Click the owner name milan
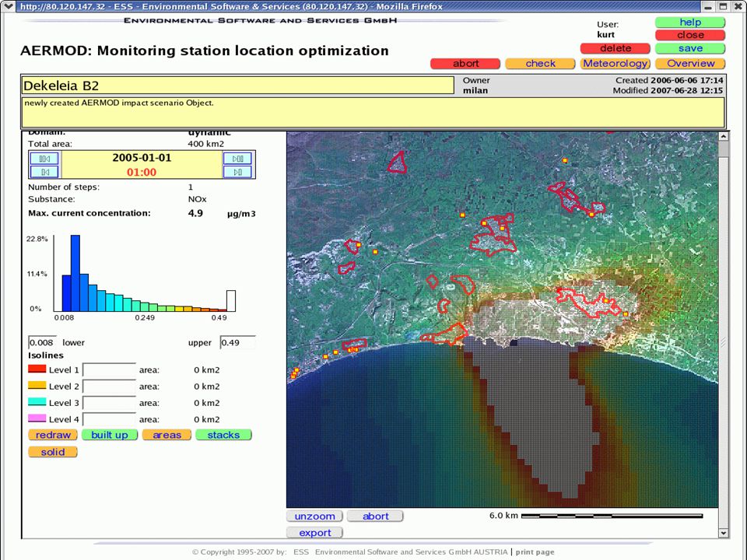747x560 pixels. coord(475,90)
